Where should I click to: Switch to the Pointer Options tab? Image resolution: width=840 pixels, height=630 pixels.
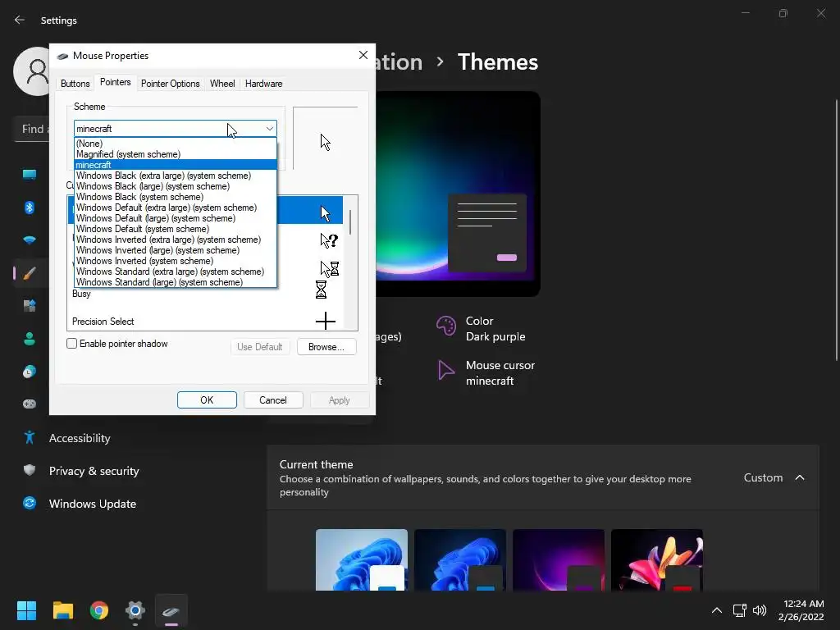pyautogui.click(x=171, y=84)
